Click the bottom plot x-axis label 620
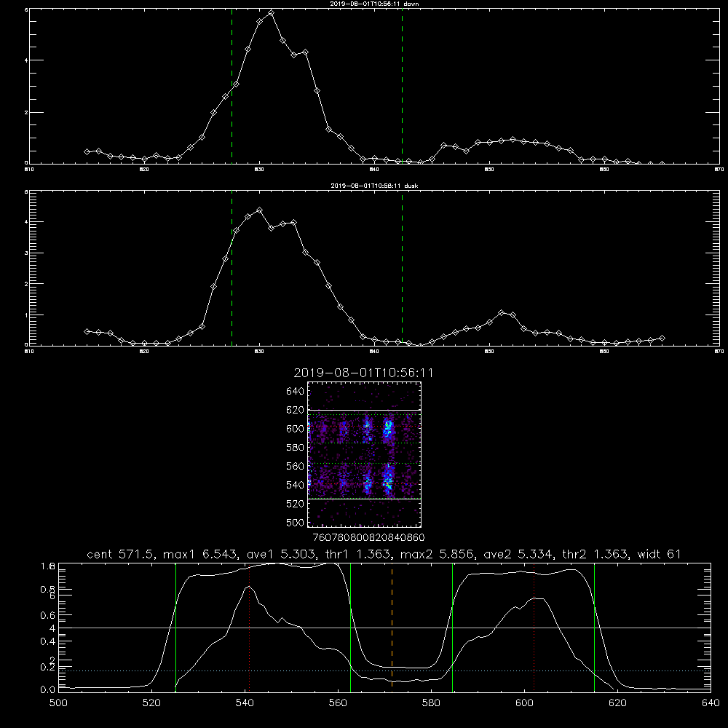 pos(617,703)
